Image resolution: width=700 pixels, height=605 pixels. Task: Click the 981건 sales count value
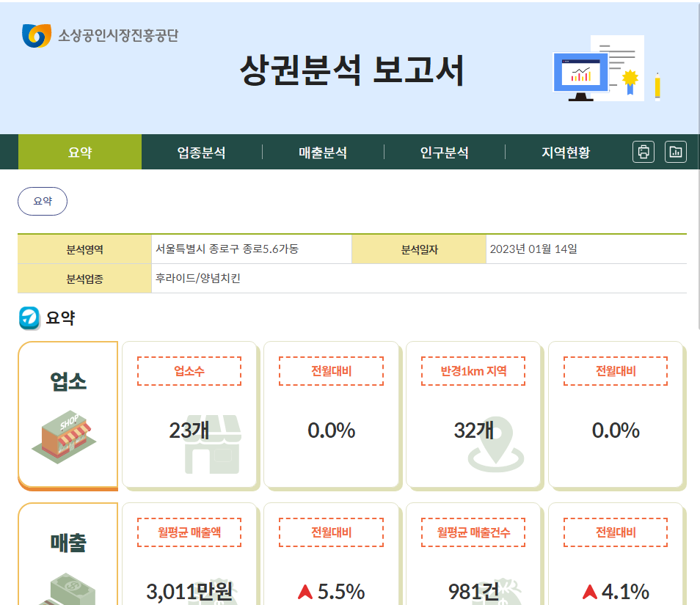click(x=474, y=592)
